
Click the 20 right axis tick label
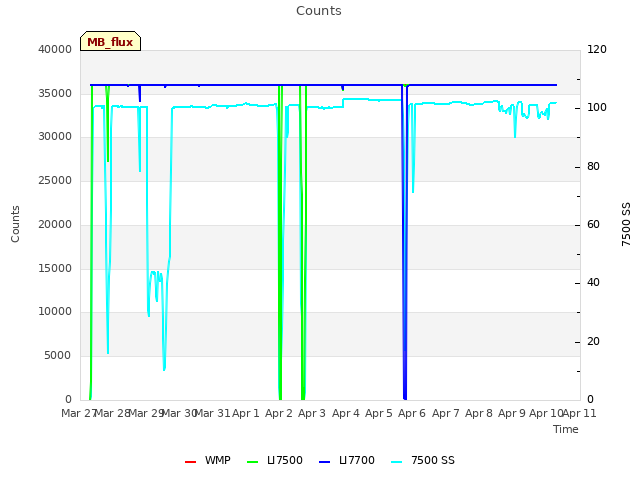(x=593, y=341)
